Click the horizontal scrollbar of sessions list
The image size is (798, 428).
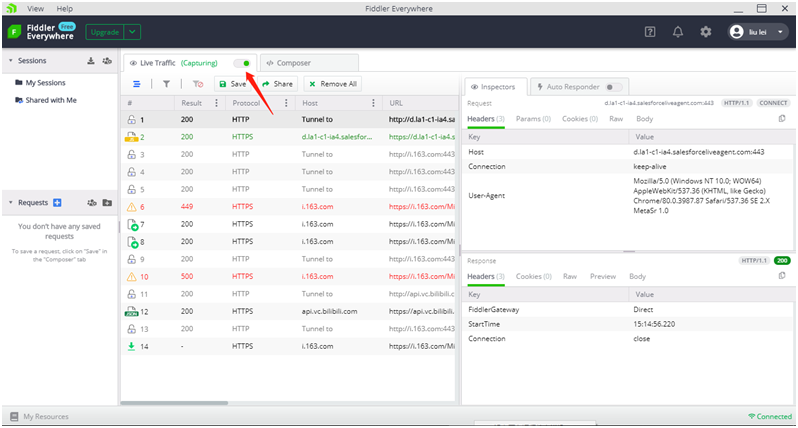tap(174, 403)
